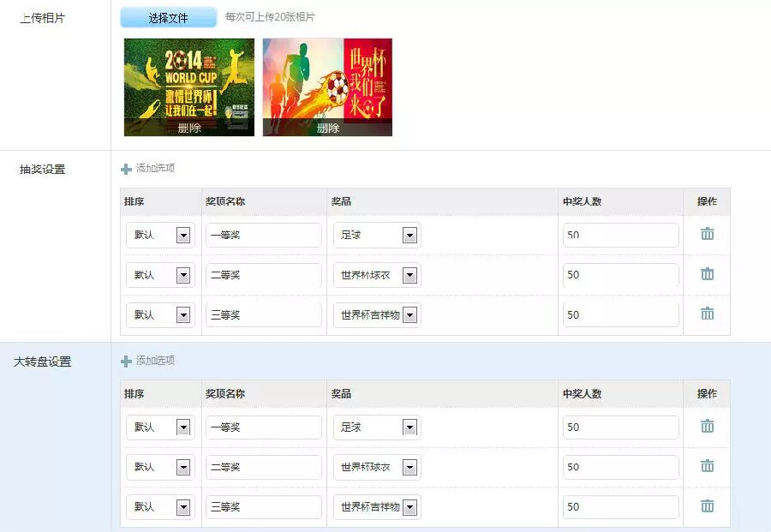The width and height of the screenshot is (771, 532).
Task: Click 操作 column header in 抽奖设置 table
Action: 707,201
